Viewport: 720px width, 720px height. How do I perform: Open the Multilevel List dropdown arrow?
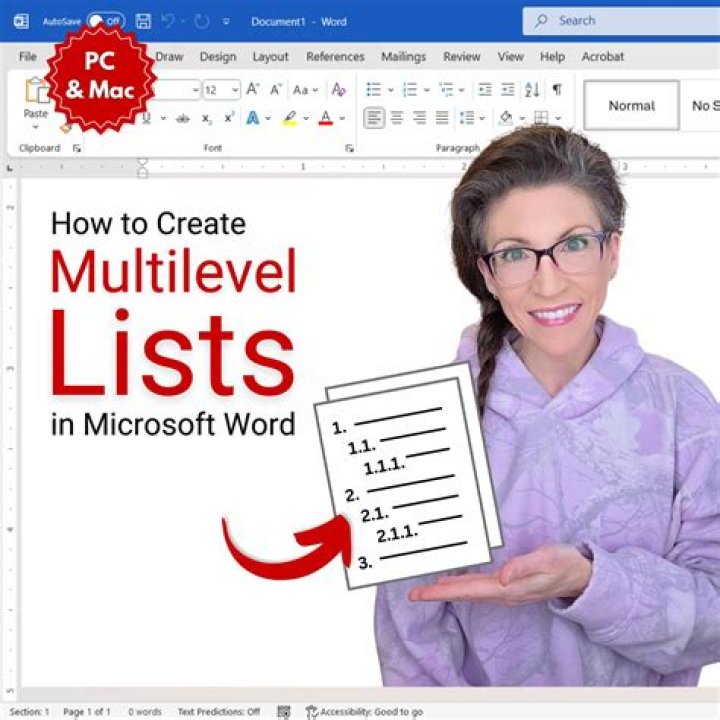[462, 90]
